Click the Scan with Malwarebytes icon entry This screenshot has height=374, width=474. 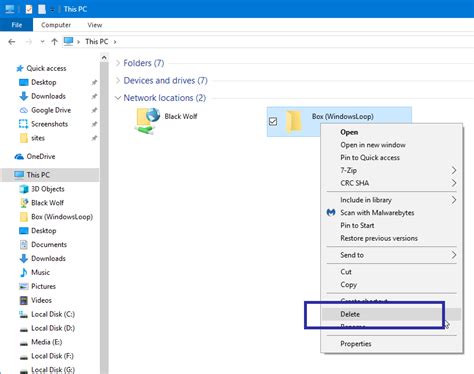click(x=331, y=212)
